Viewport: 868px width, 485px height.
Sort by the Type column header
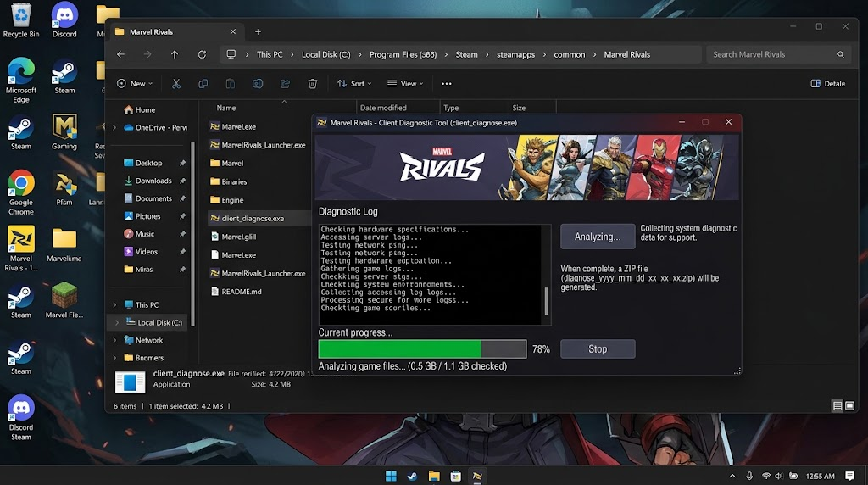[451, 108]
